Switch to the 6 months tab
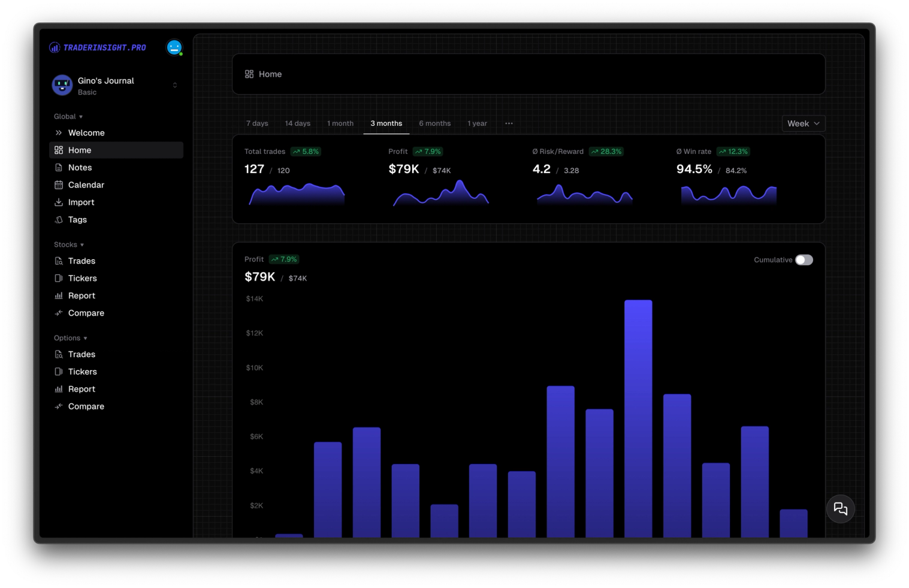 pyautogui.click(x=434, y=123)
